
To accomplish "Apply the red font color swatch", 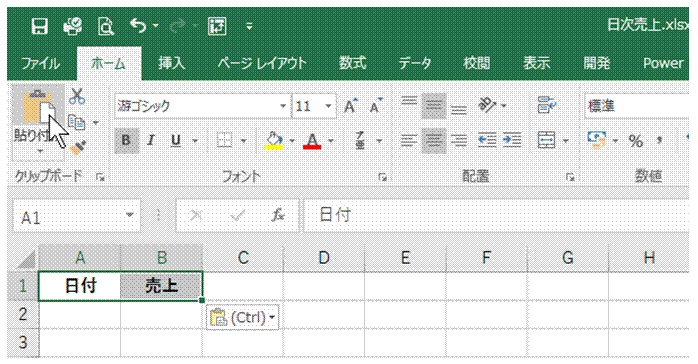I will 312,141.
